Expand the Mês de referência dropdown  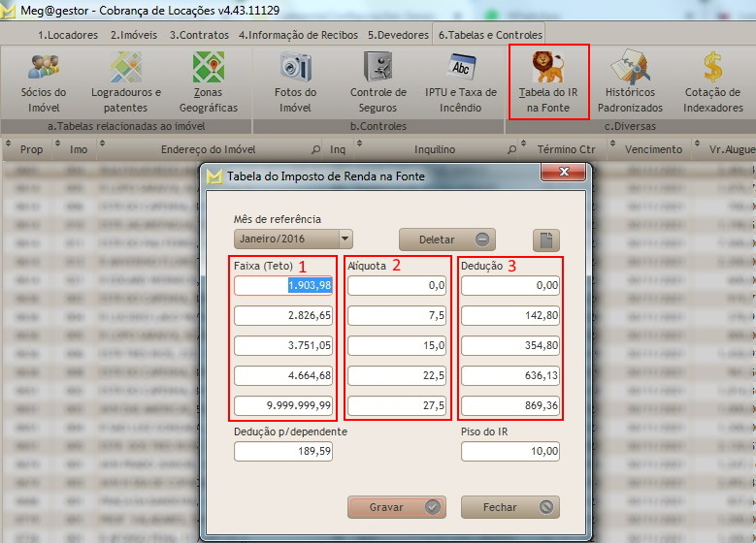pos(345,239)
